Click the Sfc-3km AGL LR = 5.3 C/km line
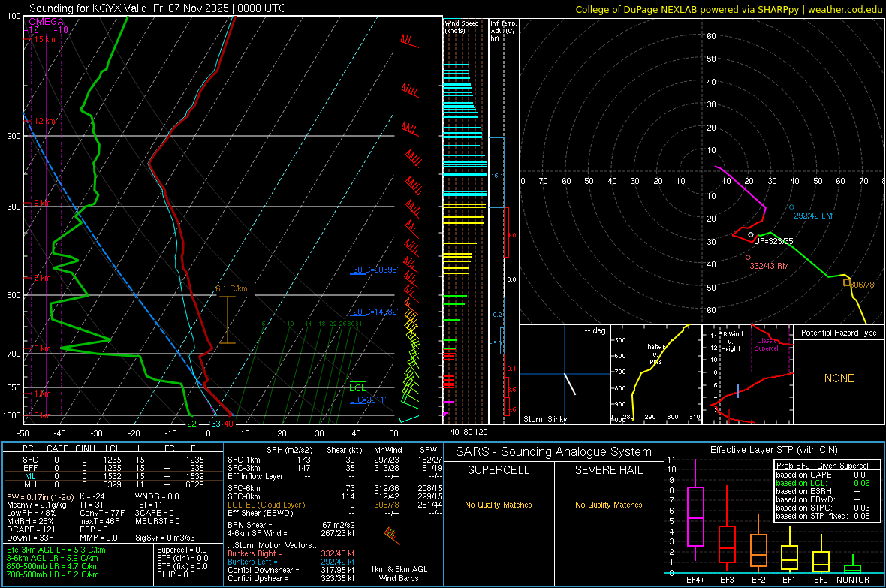886x588 pixels. (x=56, y=550)
